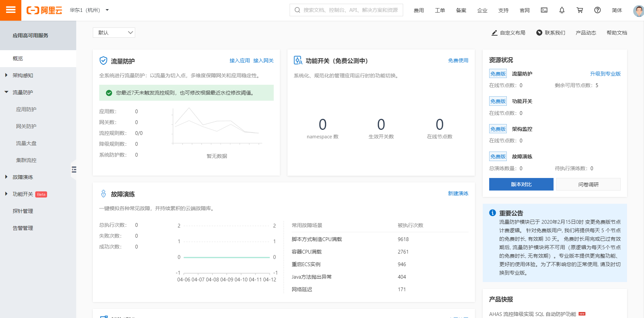Open the 支持 top menu
Screen dimensions: 644x318
pyautogui.click(x=503, y=10)
